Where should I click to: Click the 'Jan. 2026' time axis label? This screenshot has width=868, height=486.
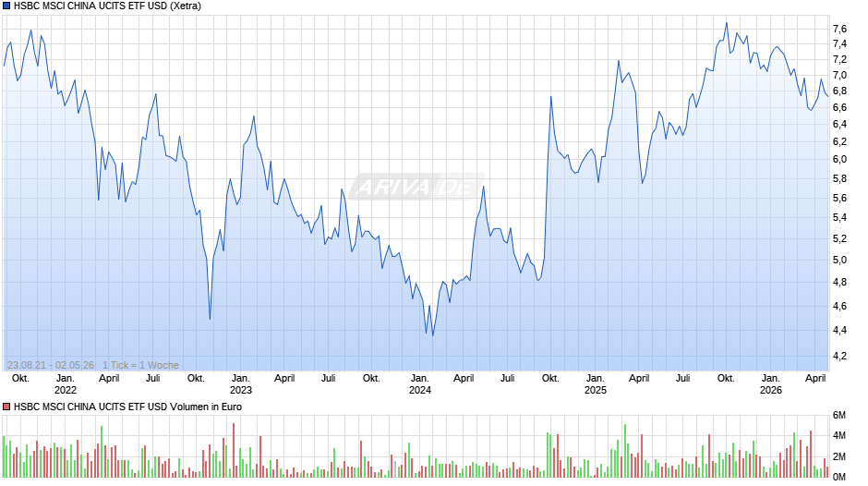pos(770,384)
